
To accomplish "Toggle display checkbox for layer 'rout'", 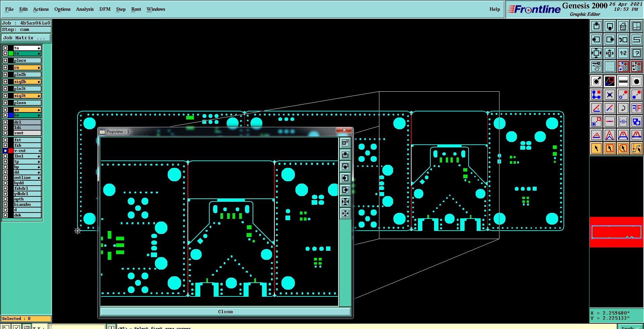I will [5, 133].
